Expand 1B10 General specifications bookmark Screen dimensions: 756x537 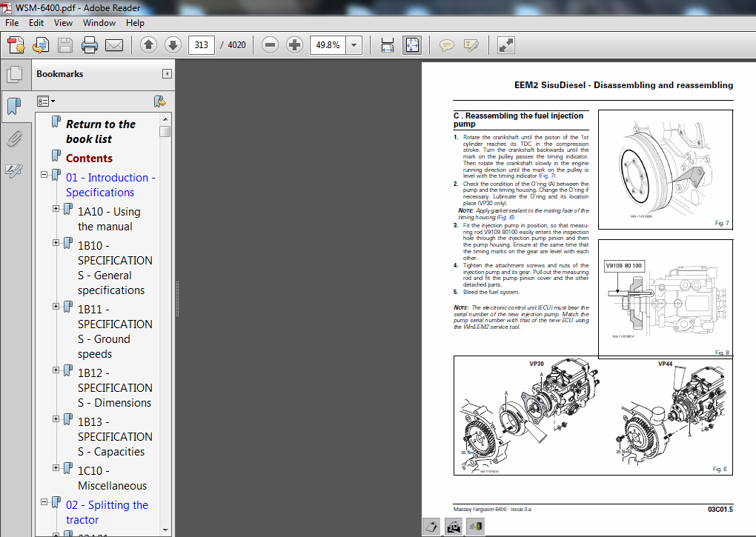pyautogui.click(x=56, y=243)
